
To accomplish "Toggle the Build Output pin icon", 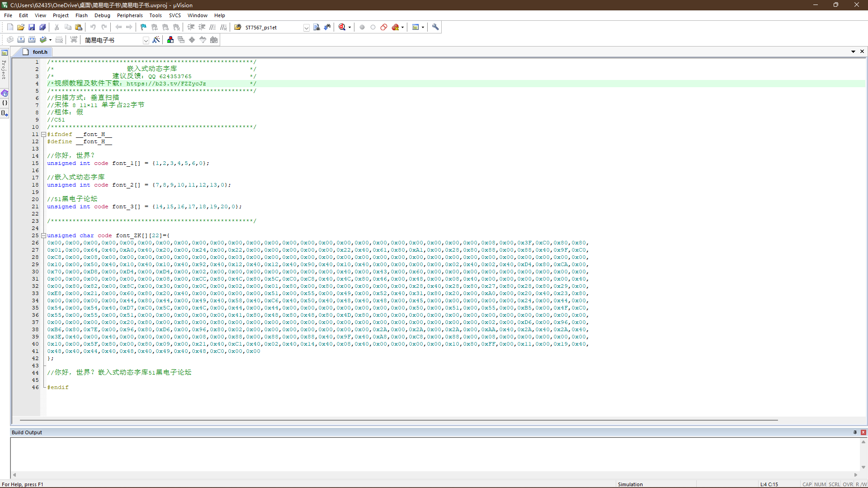I will [x=855, y=432].
